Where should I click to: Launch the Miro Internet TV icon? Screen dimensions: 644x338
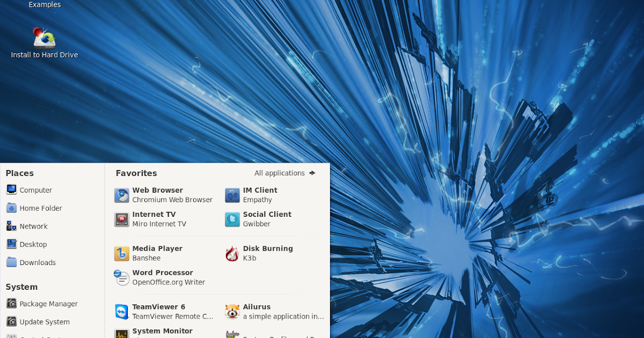122,219
